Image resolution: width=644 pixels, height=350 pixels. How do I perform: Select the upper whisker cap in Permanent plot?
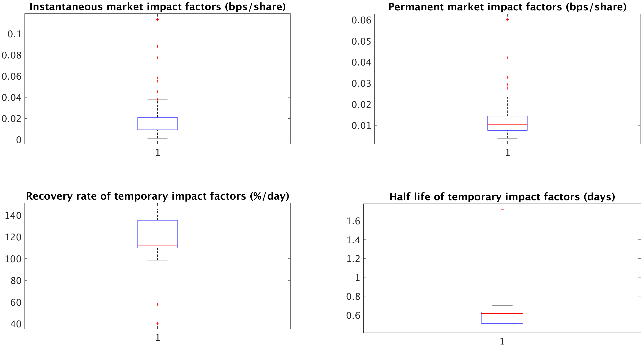[507, 97]
